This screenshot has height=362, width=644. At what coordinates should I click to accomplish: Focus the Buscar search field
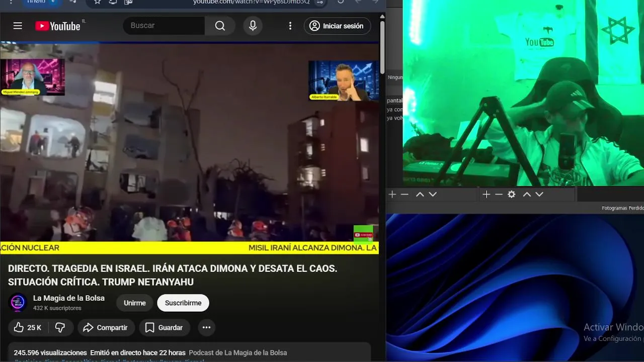164,26
